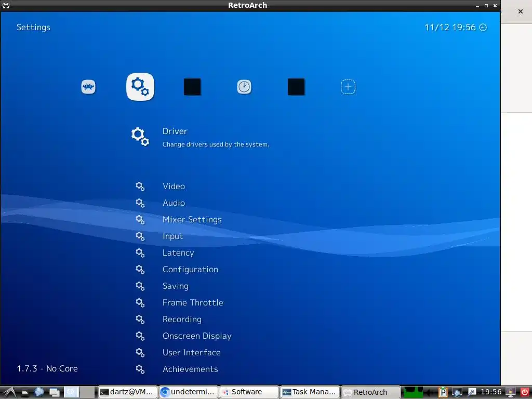Close the background window with the X
532x399 pixels.
pos(521,11)
